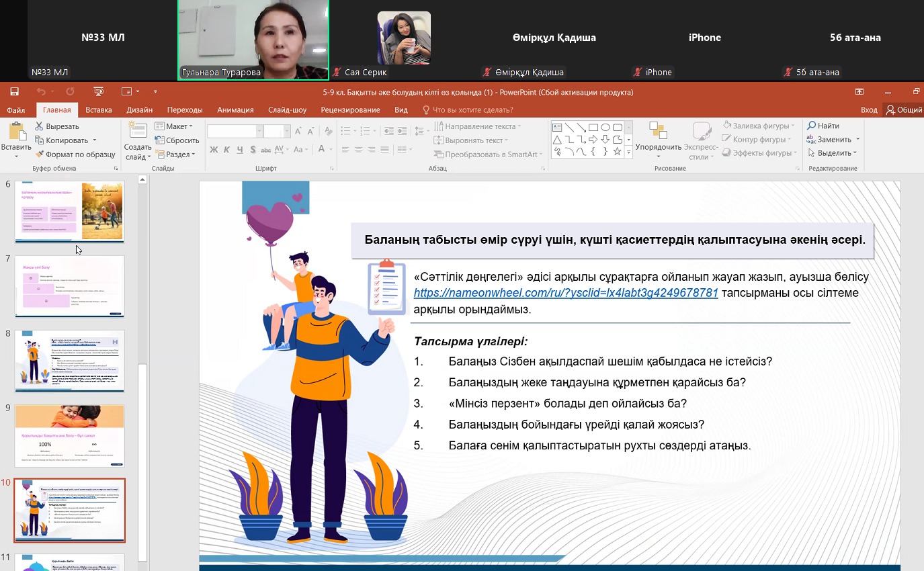Click the Save icon in quick access toolbar
The width and height of the screenshot is (924, 571).
pos(14,92)
